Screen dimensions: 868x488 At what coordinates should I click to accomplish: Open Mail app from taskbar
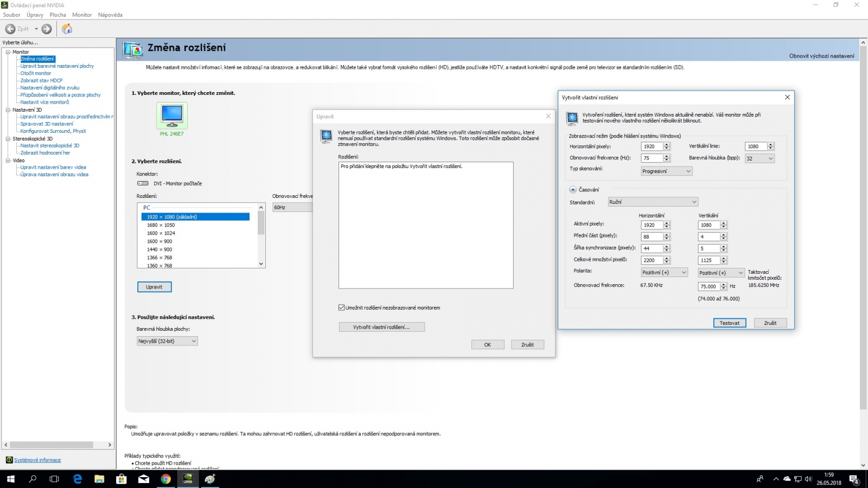[144, 479]
